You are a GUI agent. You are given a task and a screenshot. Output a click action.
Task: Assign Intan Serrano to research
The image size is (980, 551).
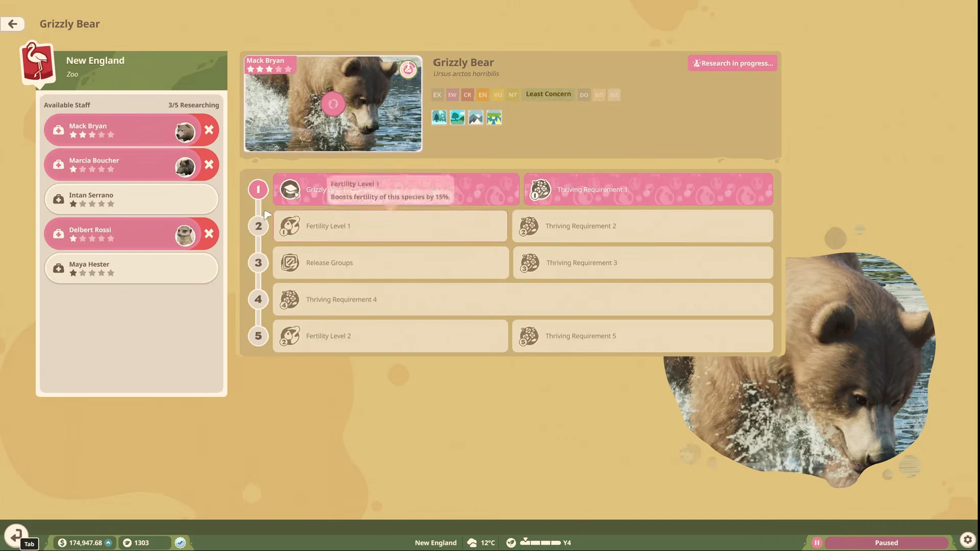tap(131, 199)
